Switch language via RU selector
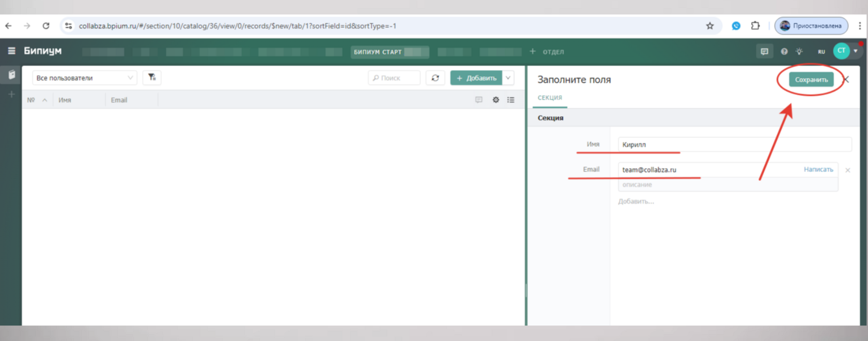 821,52
